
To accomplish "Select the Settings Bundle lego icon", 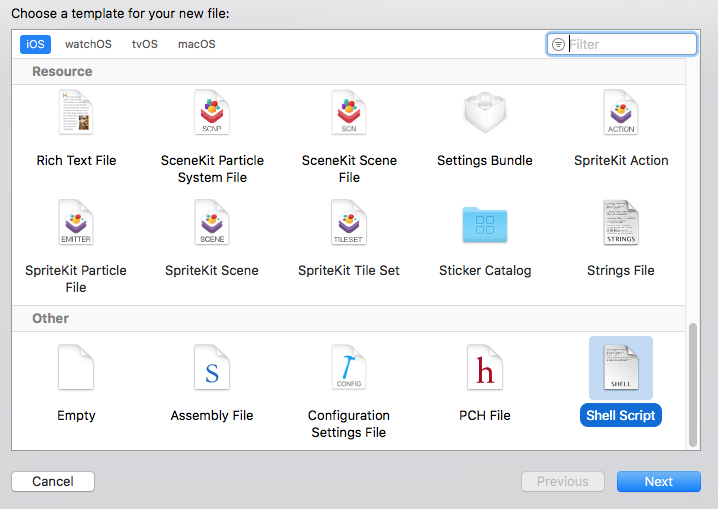I will click(x=485, y=113).
